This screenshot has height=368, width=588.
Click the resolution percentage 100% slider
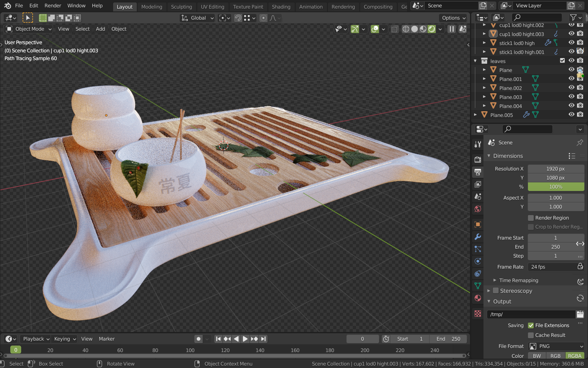tap(555, 187)
